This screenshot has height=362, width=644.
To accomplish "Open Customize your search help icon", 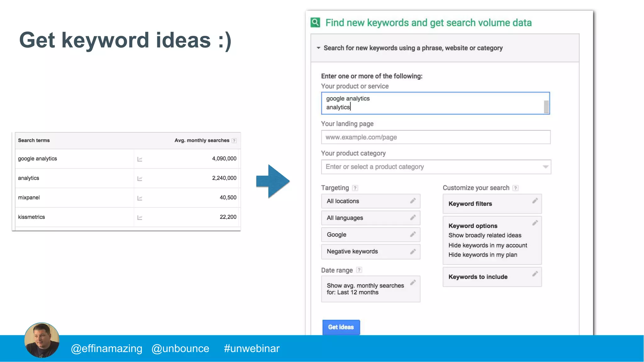I will tap(515, 188).
